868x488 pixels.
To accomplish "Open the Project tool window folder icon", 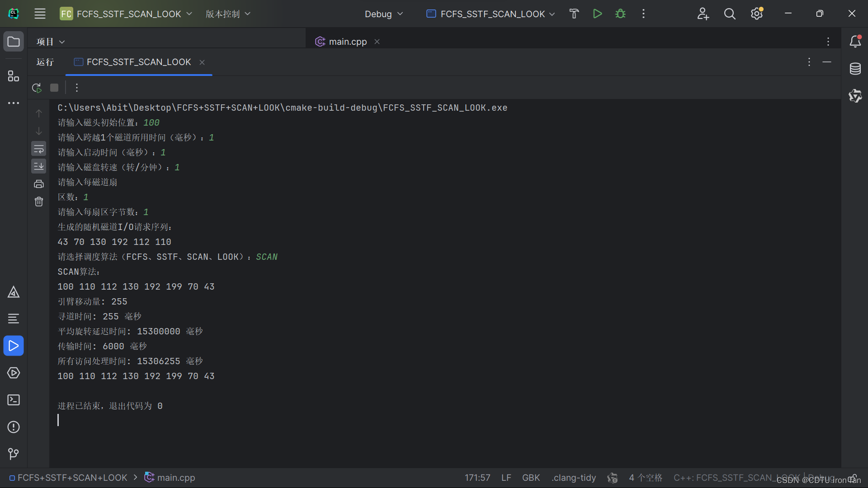I will pos(14,42).
